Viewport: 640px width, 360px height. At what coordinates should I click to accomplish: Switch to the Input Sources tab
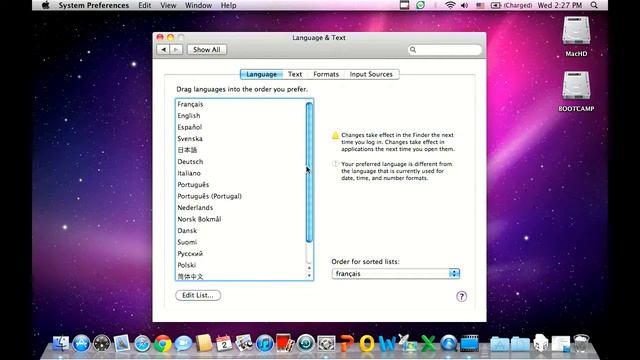click(371, 74)
